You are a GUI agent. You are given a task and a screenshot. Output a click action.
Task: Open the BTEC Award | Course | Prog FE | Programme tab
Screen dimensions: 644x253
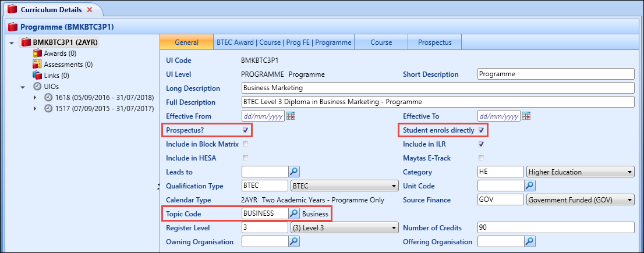pos(284,42)
